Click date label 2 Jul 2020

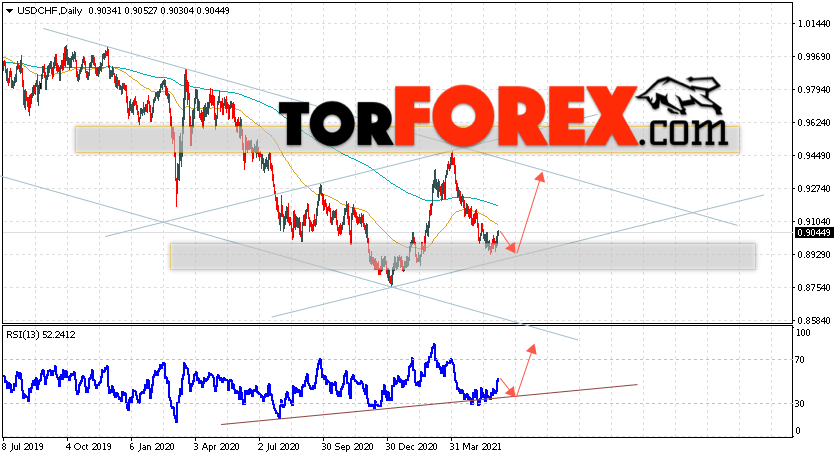(x=280, y=446)
